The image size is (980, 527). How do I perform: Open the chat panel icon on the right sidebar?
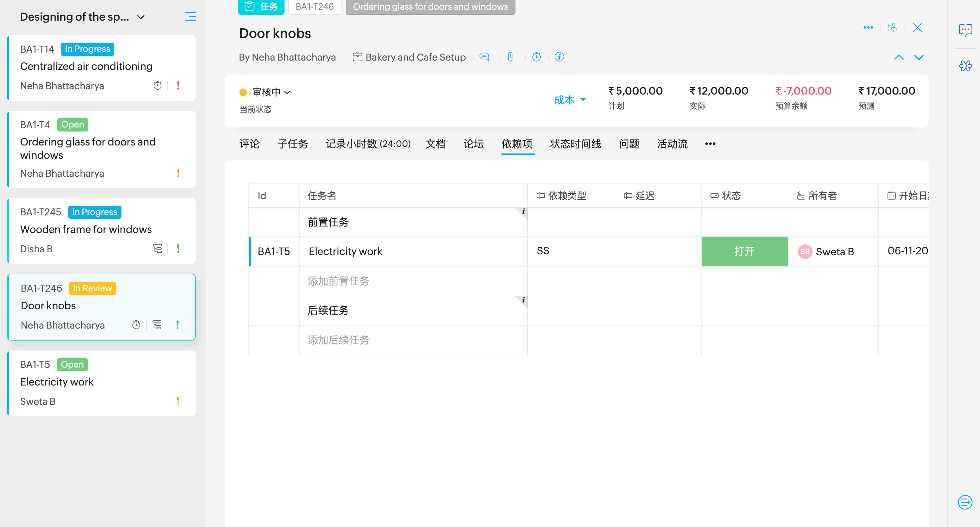(965, 30)
